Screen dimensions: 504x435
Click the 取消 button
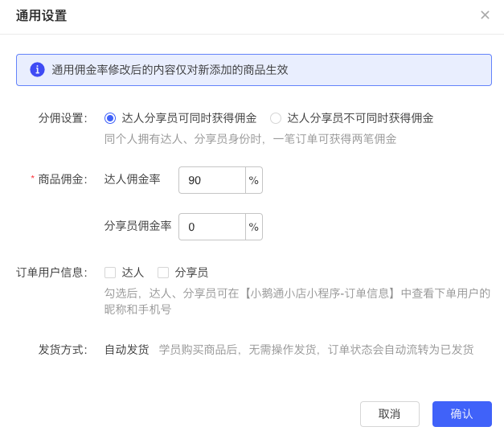click(x=390, y=414)
